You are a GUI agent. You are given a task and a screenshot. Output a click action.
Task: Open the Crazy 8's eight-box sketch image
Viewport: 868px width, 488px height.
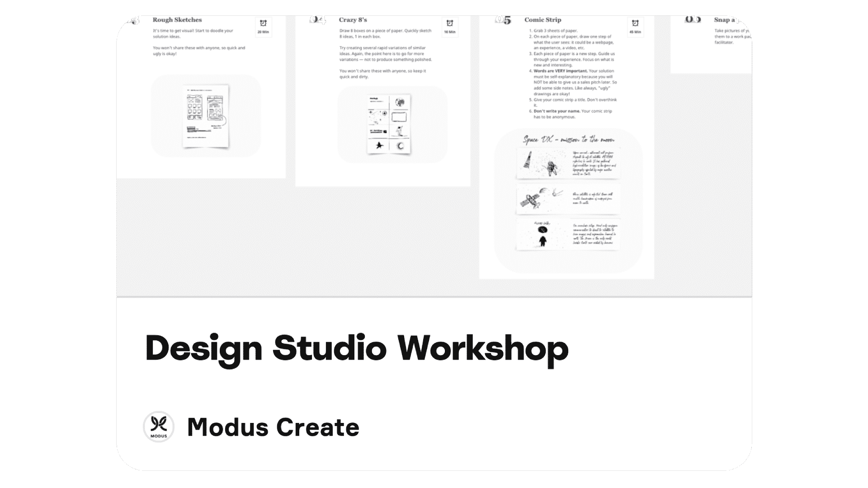pos(392,124)
